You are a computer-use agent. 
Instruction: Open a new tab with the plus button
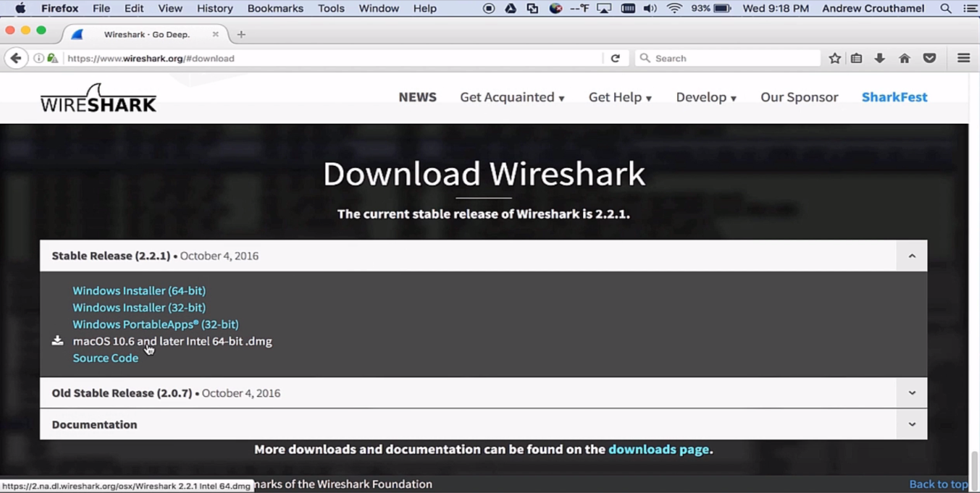click(x=241, y=34)
